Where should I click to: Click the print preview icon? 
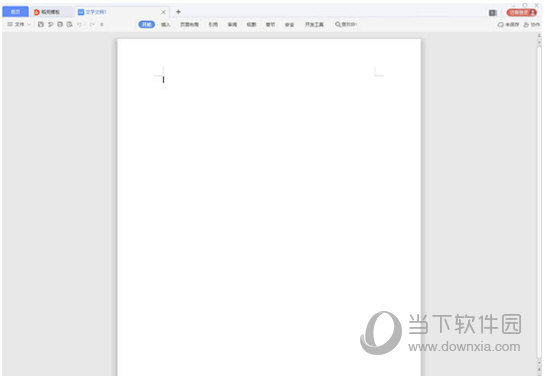click(70, 24)
